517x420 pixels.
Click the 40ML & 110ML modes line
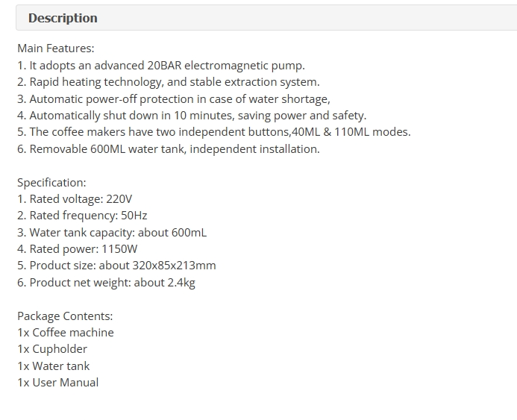pyautogui.click(x=214, y=132)
